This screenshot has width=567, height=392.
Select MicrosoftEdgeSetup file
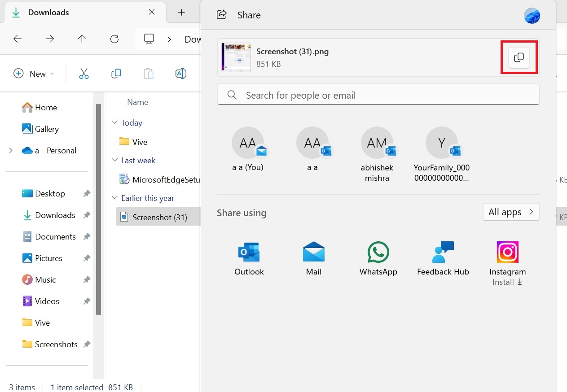point(159,180)
